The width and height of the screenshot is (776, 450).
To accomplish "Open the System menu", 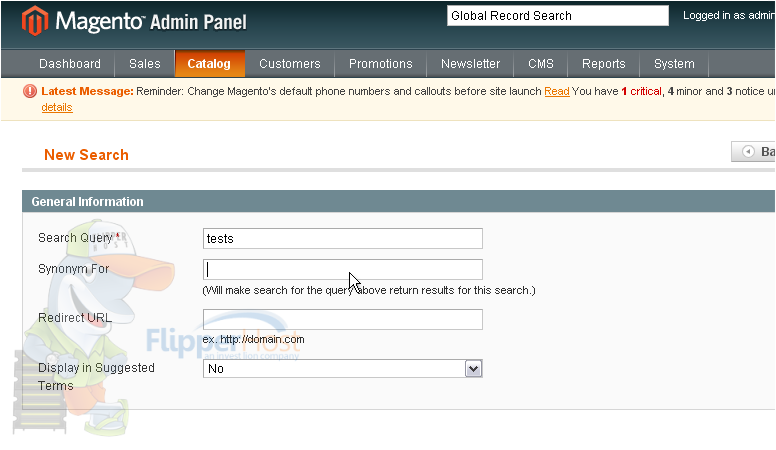I will pyautogui.click(x=674, y=64).
